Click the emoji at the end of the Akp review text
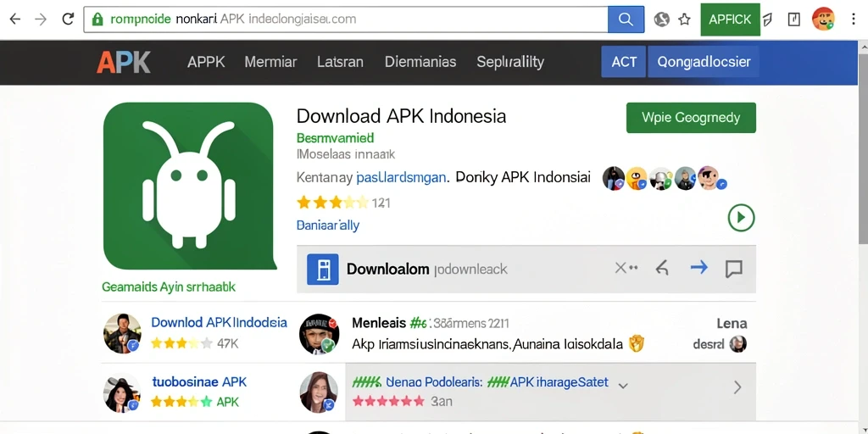The image size is (868, 434). coord(637,344)
